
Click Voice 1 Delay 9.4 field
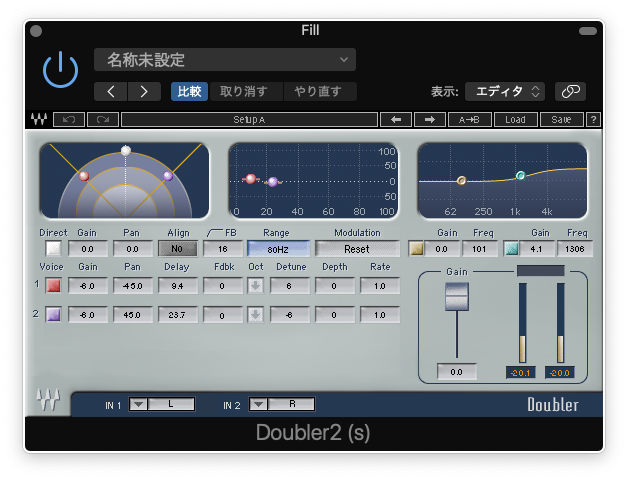tap(177, 286)
